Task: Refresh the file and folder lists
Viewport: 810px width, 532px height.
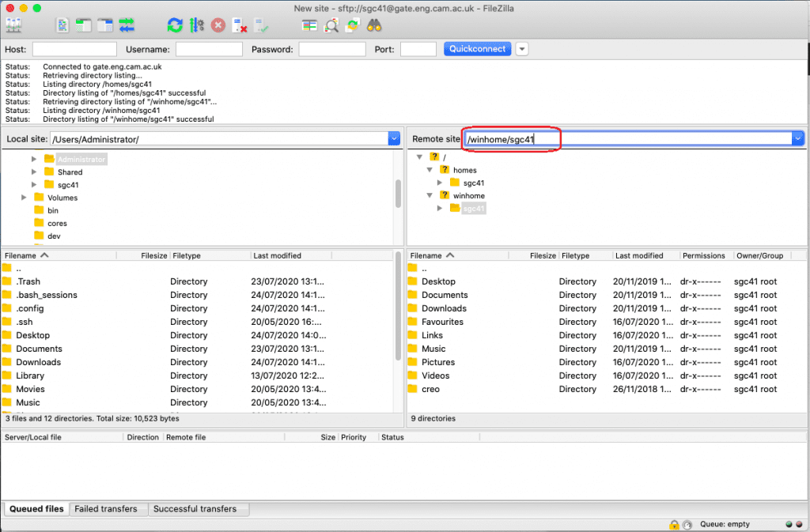Action: (x=175, y=25)
